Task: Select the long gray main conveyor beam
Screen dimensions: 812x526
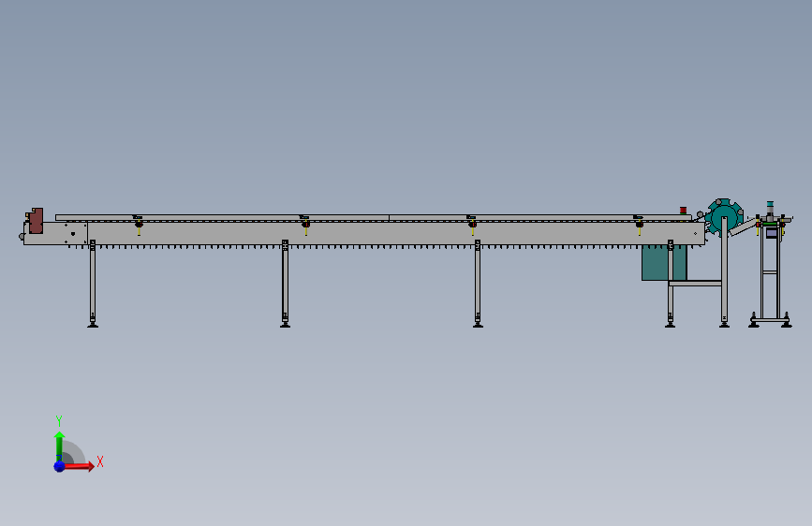Action: pos(364,233)
